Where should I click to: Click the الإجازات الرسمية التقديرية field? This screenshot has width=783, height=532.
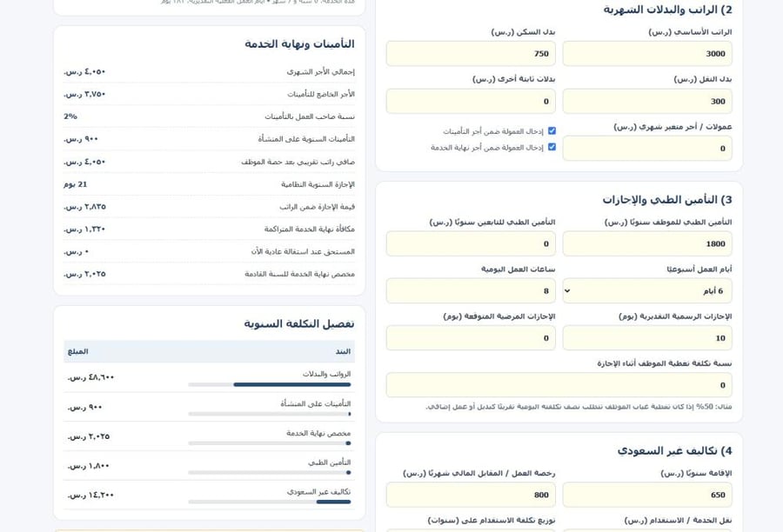tap(647, 338)
